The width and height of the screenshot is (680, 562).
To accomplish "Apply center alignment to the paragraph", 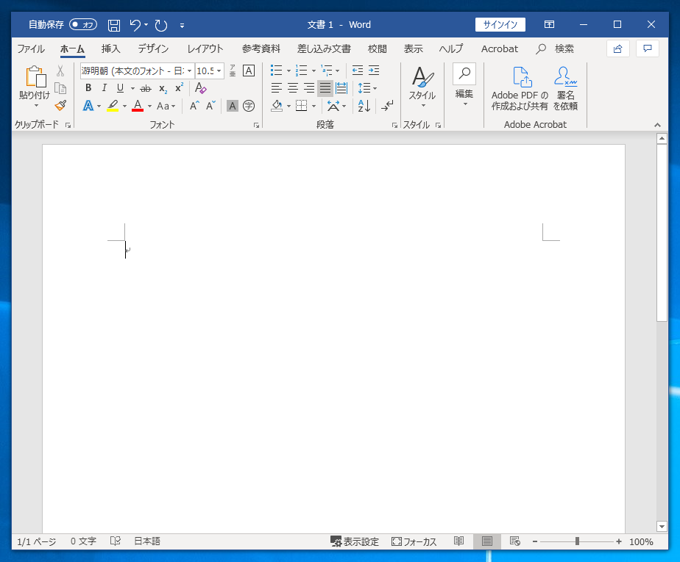I will coord(293,88).
